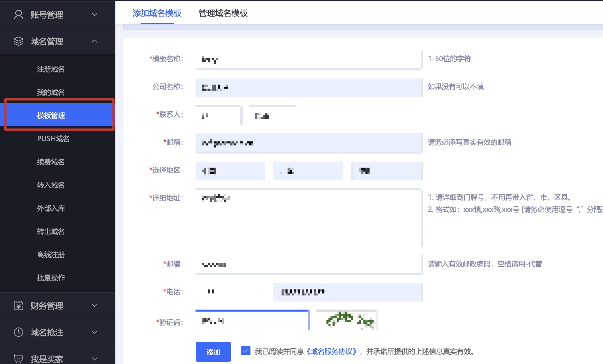Select the 添加域名模板 tab
603x364 pixels.
157,13
